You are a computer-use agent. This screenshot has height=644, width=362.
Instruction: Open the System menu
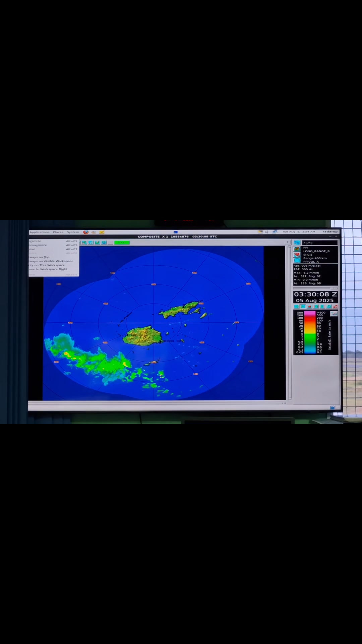(x=73, y=232)
